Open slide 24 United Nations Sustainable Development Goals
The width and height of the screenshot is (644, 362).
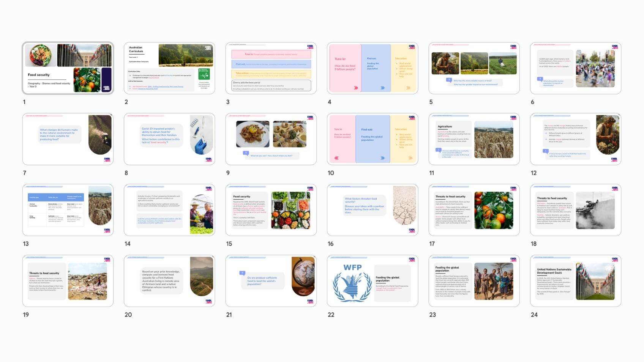575,281
